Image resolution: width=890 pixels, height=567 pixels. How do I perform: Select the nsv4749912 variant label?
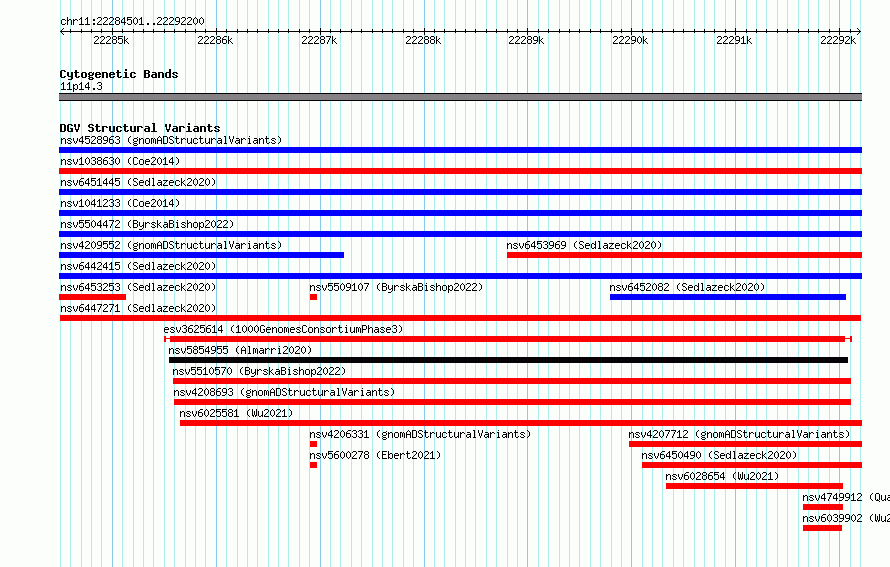846,497
